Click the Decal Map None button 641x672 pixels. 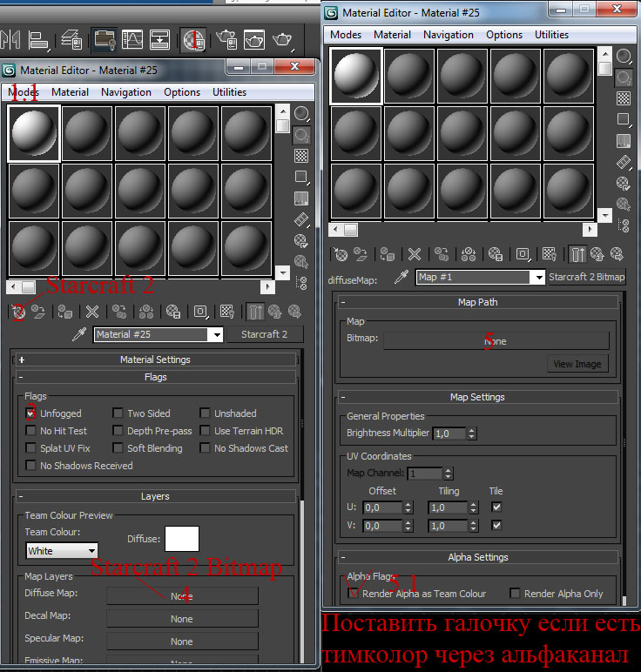(x=182, y=619)
